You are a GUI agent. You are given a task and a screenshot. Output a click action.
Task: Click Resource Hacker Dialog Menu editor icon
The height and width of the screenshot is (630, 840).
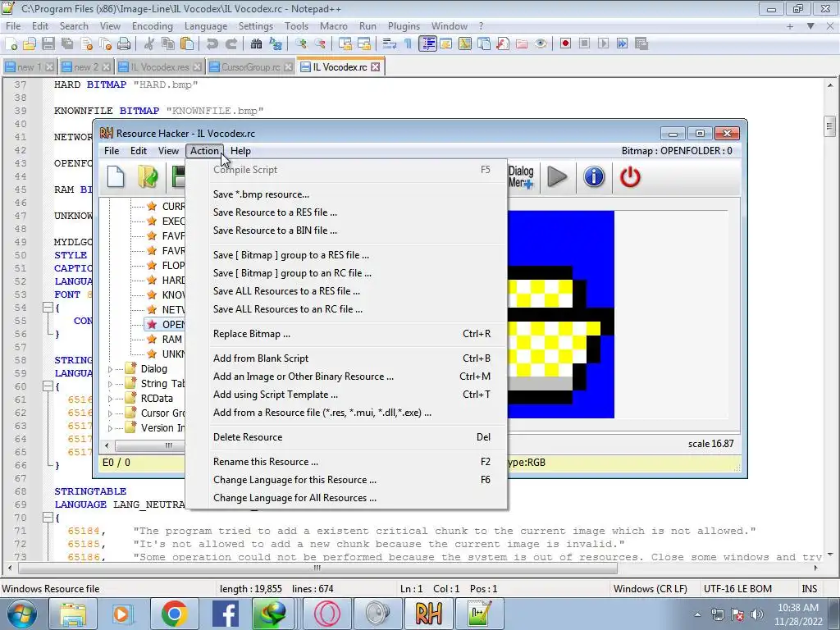(521, 177)
